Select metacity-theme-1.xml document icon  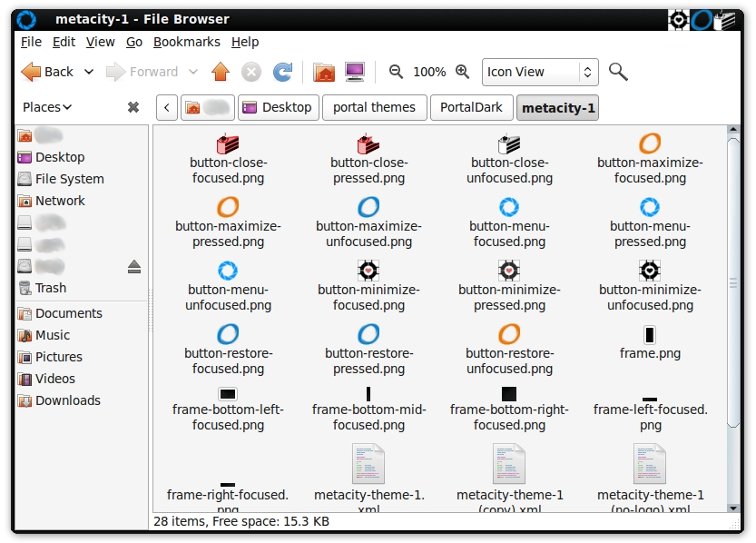coord(368,464)
